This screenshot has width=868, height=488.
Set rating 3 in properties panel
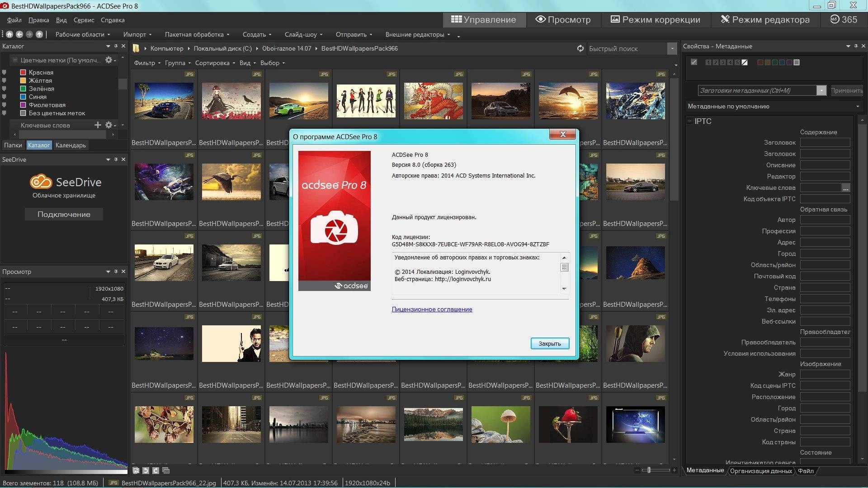coord(722,62)
